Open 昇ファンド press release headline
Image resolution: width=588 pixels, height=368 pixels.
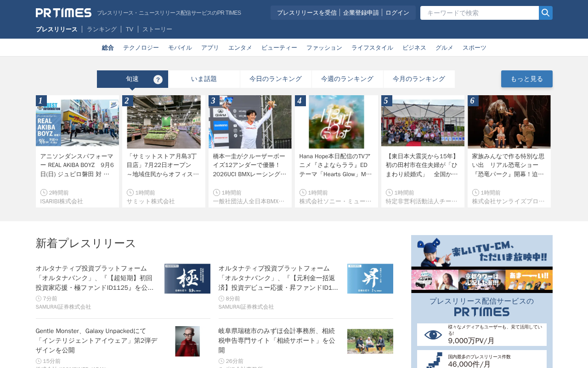(x=278, y=278)
